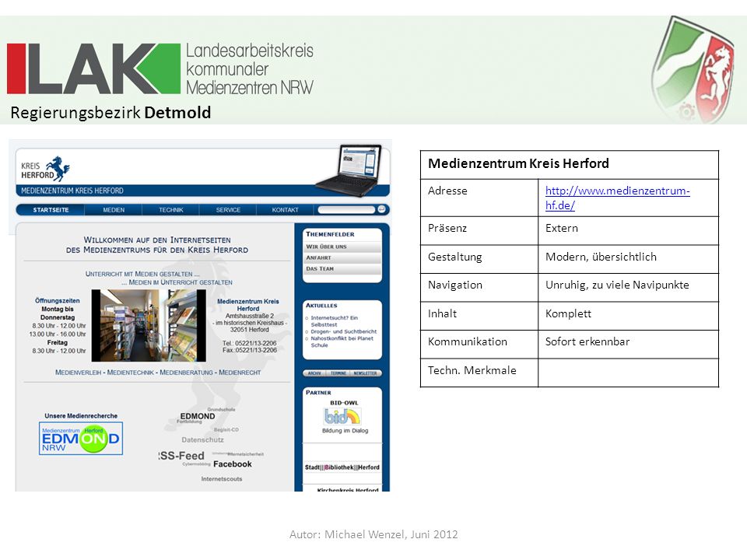Open 'Das Team' in Themenfelder menu

tap(342, 268)
